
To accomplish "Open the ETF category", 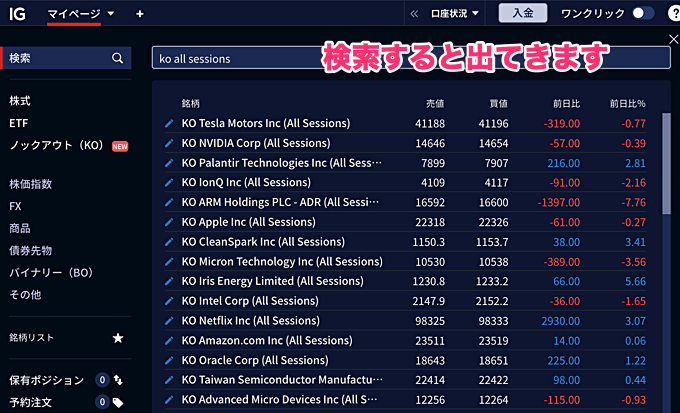I will [x=19, y=123].
